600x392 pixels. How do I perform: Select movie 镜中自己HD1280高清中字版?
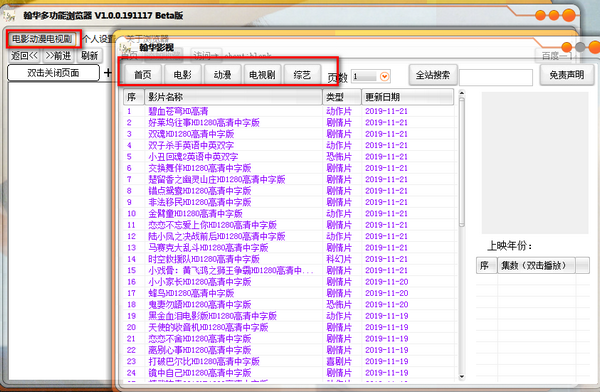(200, 373)
